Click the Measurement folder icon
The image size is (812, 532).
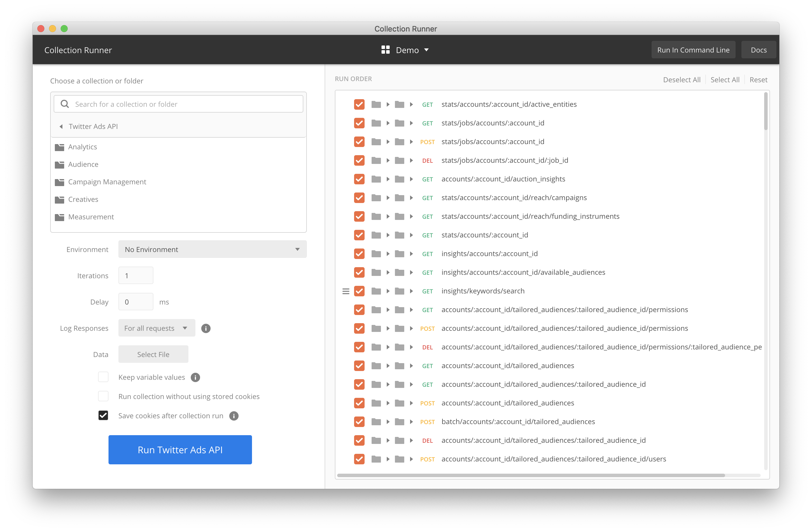point(60,217)
